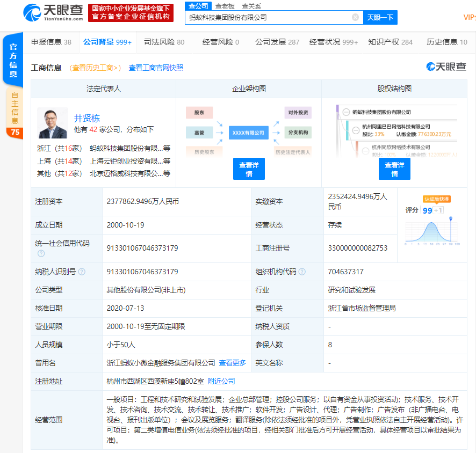This screenshot has height=453, width=476.
Task: Click 高管 box in structure diagram
Action: (199, 133)
